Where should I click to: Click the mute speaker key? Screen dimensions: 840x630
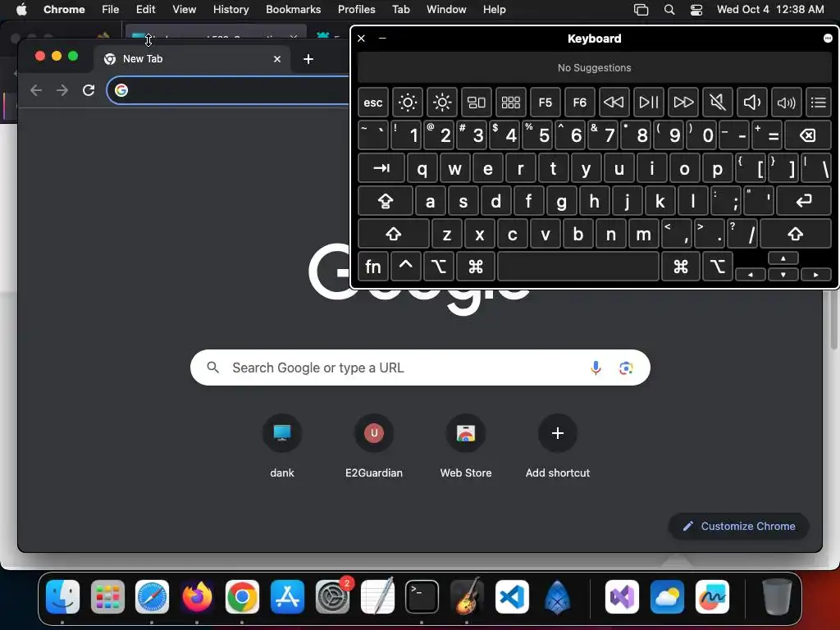pos(717,103)
